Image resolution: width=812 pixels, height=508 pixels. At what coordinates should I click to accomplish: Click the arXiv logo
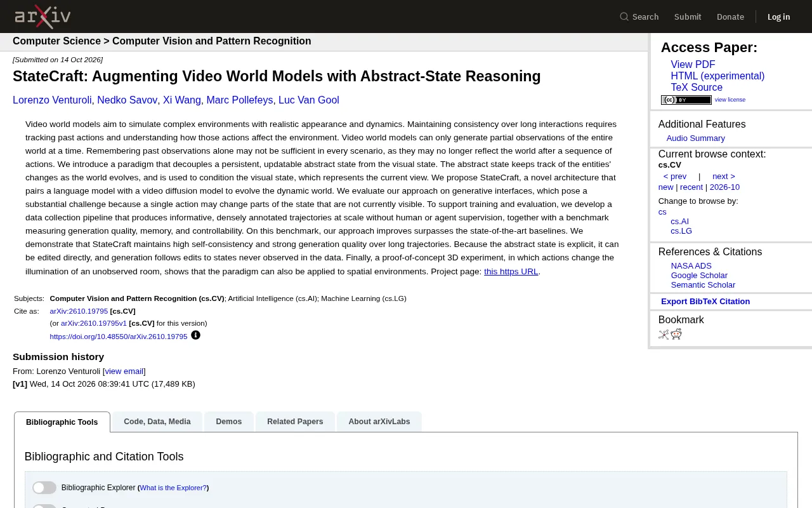[43, 17]
